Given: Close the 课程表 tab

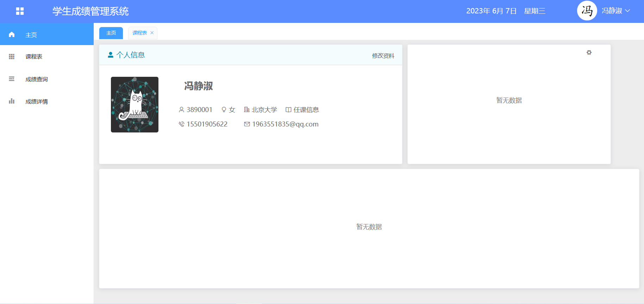Looking at the screenshot, I should [152, 33].
